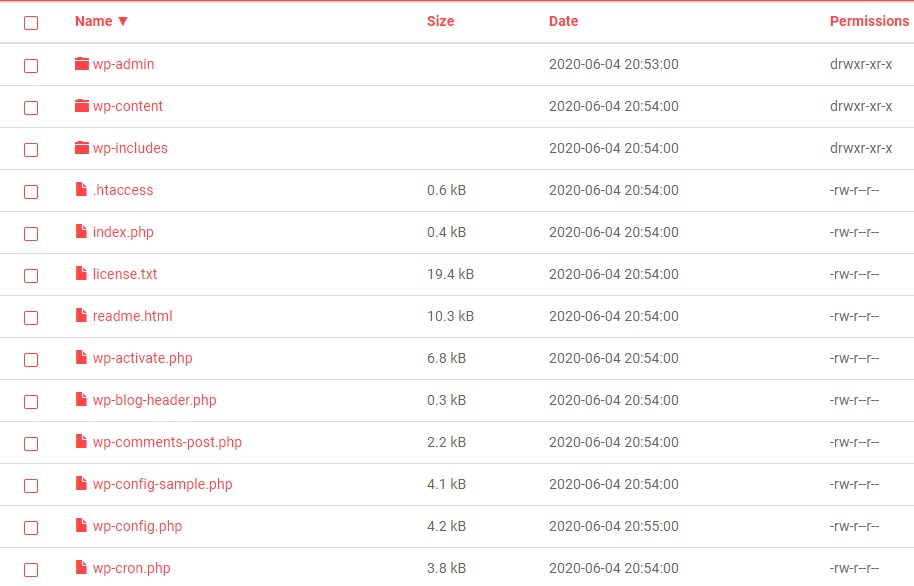
Task: Click the index.php file icon
Action: point(82,231)
